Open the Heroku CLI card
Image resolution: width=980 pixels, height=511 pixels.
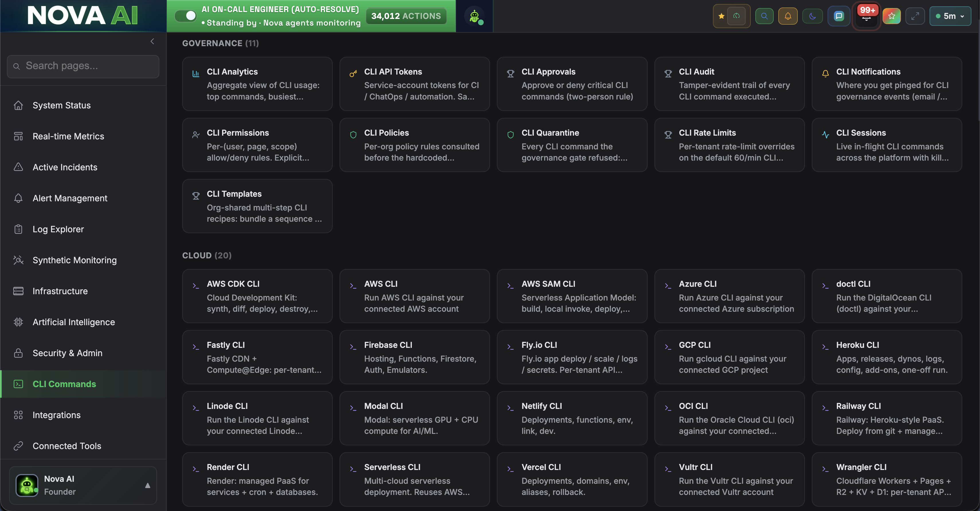[887, 357]
